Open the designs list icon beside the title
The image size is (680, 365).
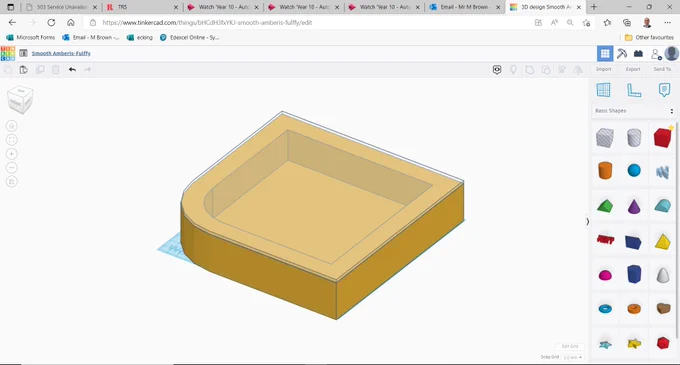pyautogui.click(x=23, y=53)
